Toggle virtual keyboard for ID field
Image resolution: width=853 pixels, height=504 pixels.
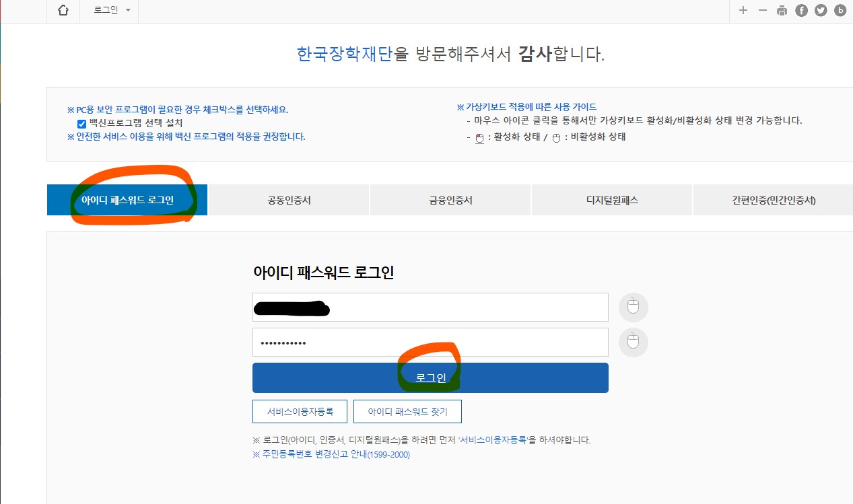coord(633,307)
